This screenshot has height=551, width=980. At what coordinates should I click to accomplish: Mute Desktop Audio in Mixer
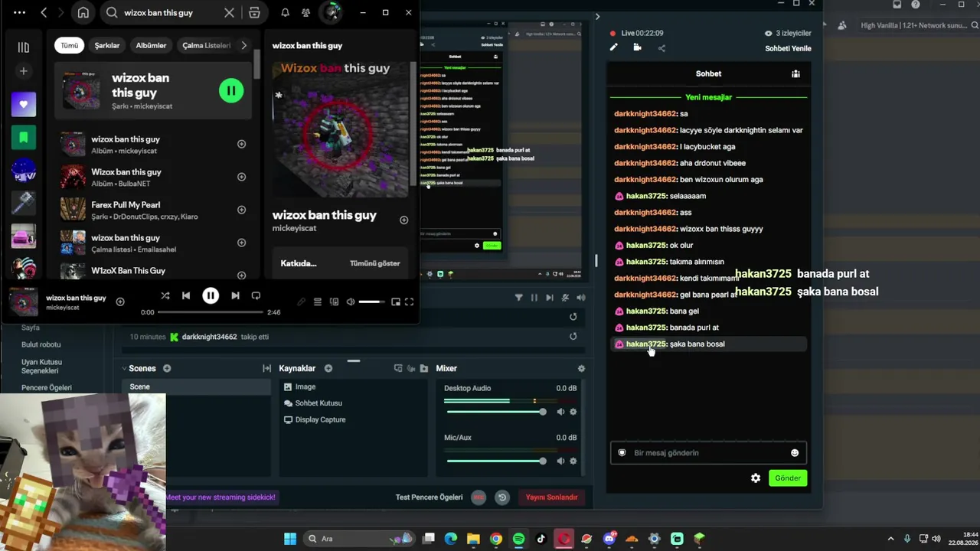click(x=560, y=412)
